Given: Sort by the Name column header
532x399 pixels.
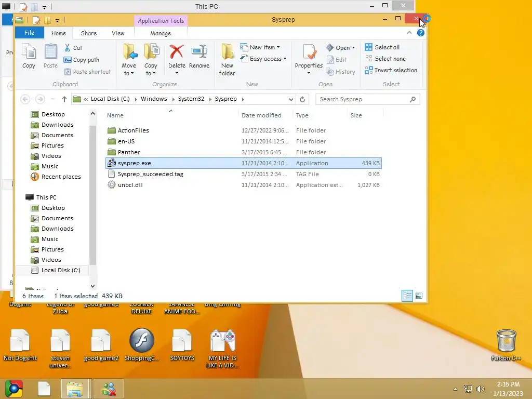Looking at the screenshot, I should coord(115,115).
